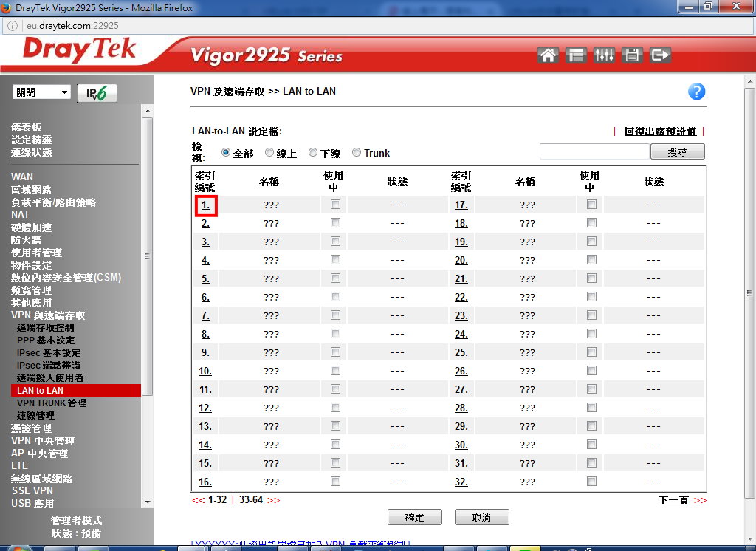Enable the checkbox for profile index 1

point(335,205)
